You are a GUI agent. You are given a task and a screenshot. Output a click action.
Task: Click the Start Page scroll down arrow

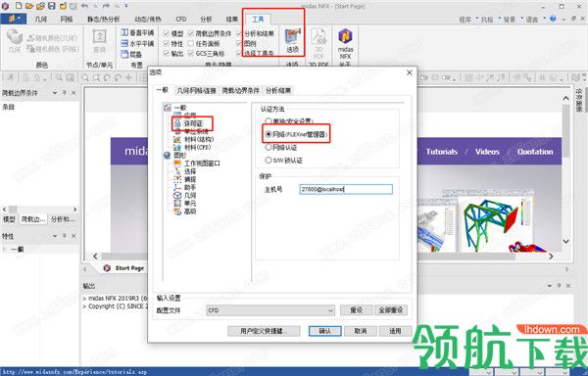click(565, 241)
